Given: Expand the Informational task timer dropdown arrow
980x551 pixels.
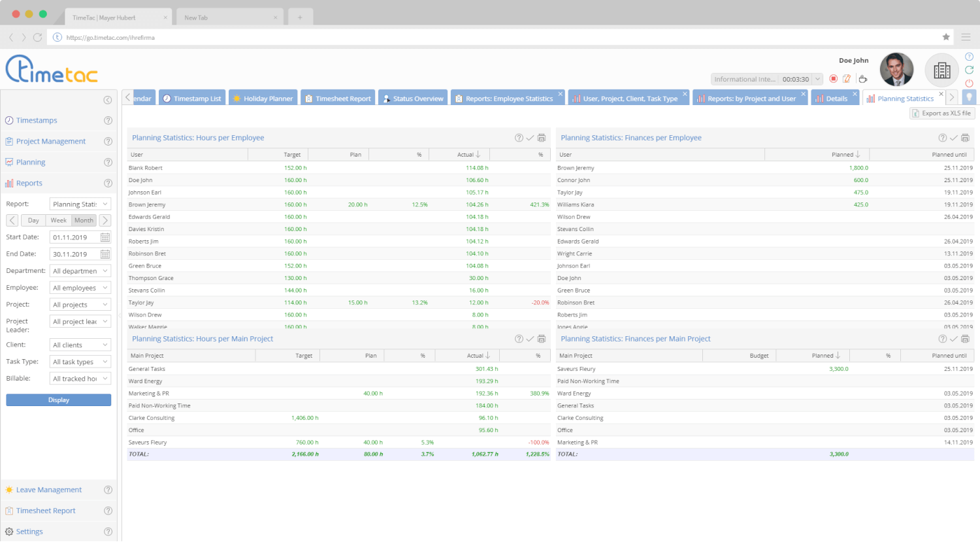Looking at the screenshot, I should 817,79.
